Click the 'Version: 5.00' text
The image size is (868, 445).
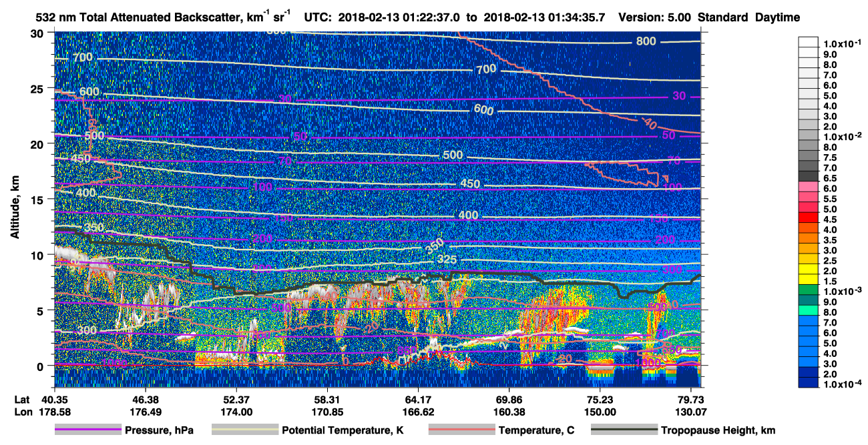click(x=656, y=17)
